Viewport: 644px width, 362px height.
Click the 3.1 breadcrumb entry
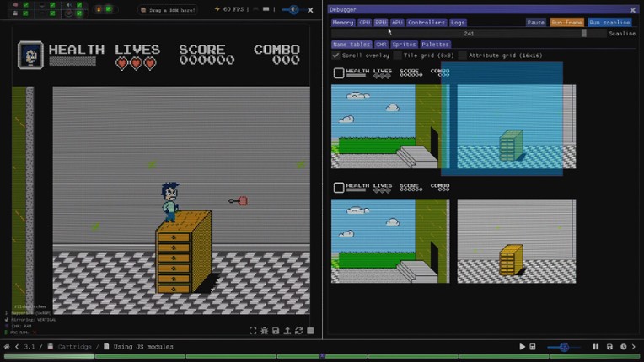point(30,347)
